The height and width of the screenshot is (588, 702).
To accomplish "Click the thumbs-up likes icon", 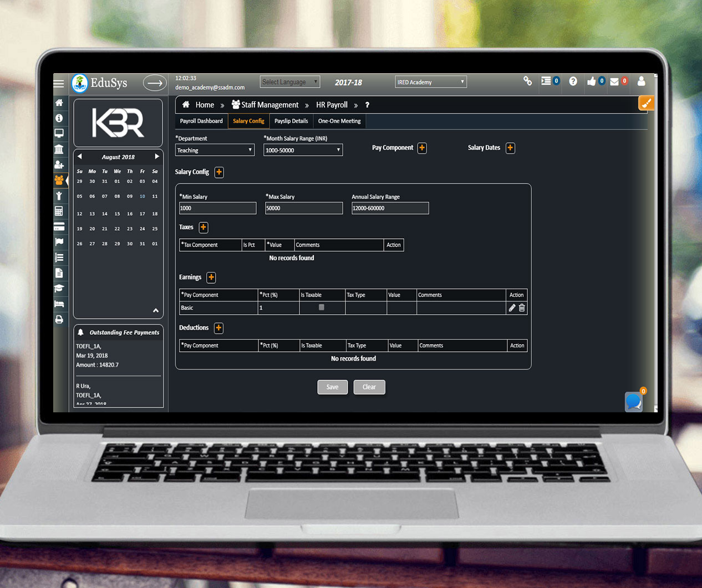I will click(x=592, y=81).
